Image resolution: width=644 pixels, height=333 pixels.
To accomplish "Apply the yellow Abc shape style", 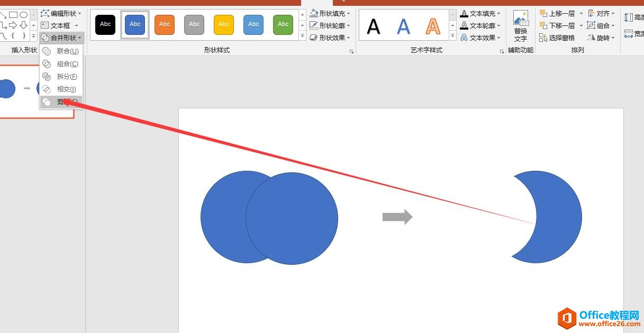I will [x=224, y=24].
